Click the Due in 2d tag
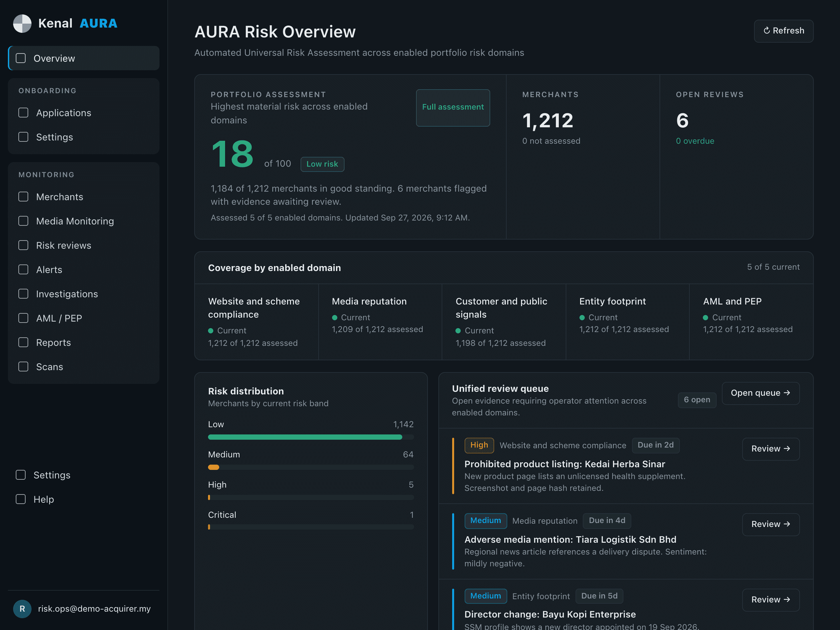This screenshot has width=840, height=630. [656, 445]
